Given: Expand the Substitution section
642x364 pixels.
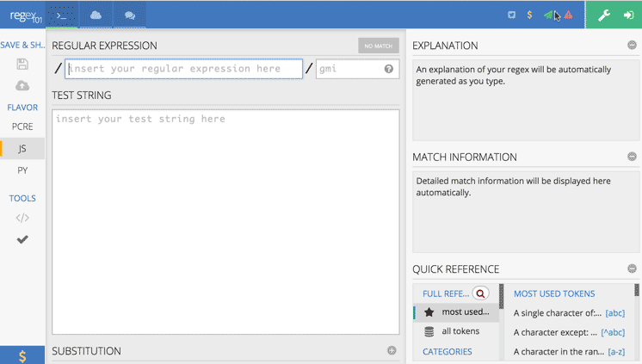Looking at the screenshot, I should tap(392, 351).
